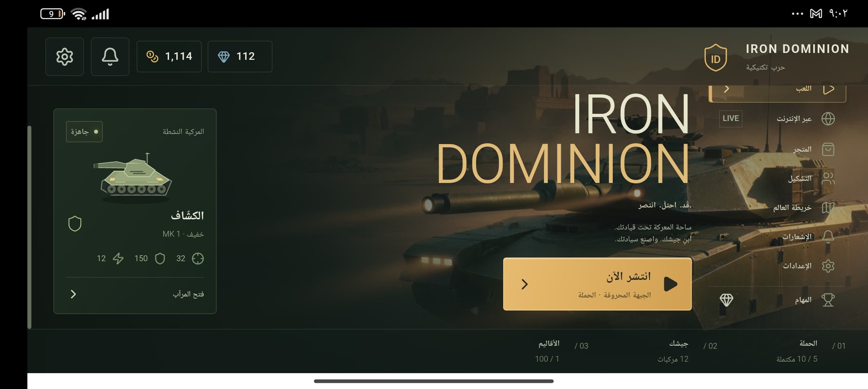Click the 1 / 100 regions count
This screenshot has width=868, height=389.
(x=547, y=359)
